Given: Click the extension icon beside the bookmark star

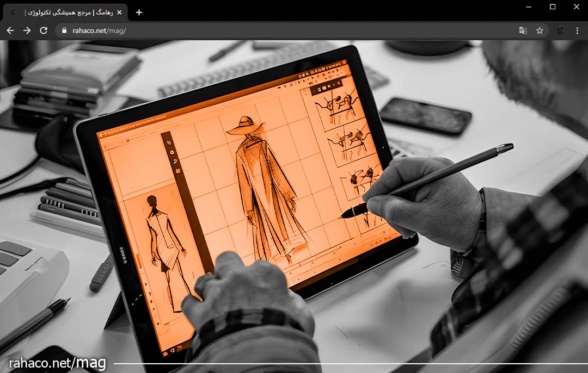Looking at the screenshot, I should [x=560, y=30].
